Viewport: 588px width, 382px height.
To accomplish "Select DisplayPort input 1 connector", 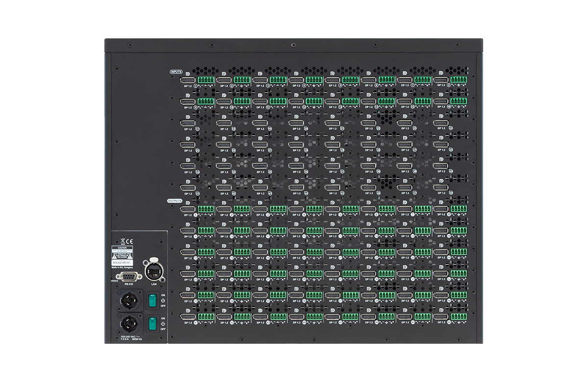I will coord(188,80).
